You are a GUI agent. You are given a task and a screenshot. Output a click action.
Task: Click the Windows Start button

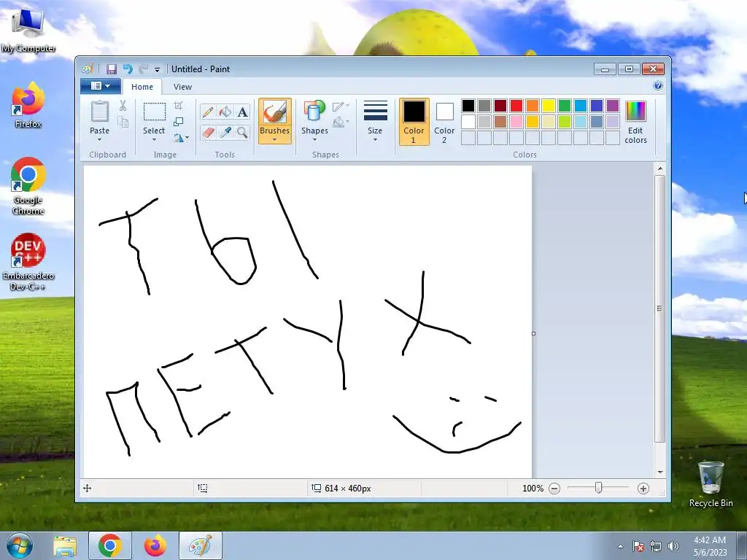click(19, 546)
